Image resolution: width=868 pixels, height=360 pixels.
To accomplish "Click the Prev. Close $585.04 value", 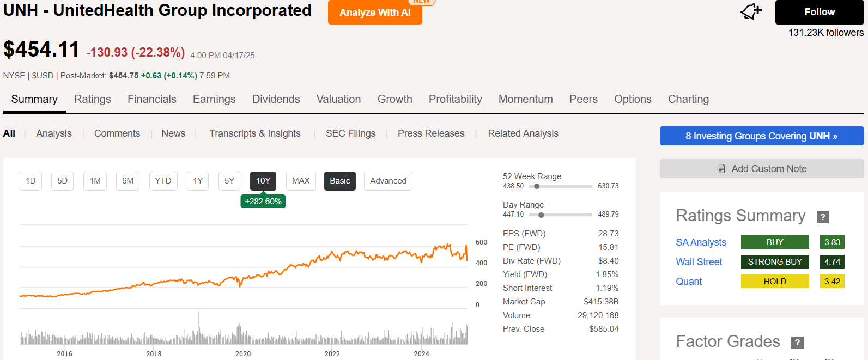I will coord(604,329).
